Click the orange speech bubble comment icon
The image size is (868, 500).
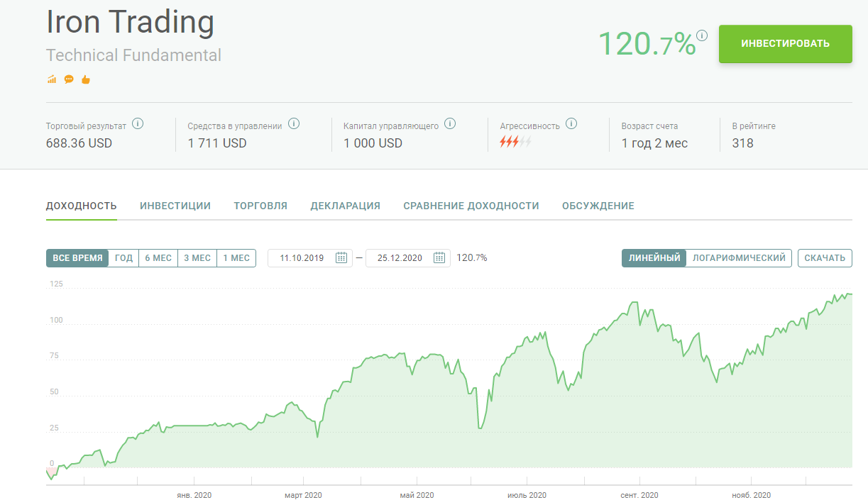point(69,79)
